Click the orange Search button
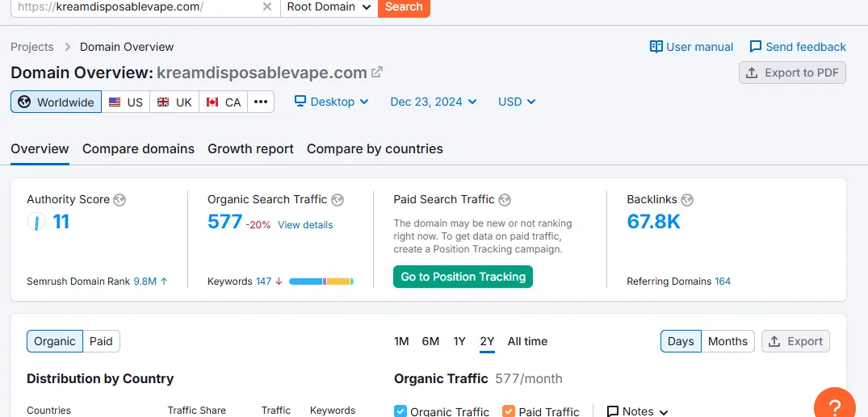Viewport: 868px width, 417px height. pyautogui.click(x=404, y=7)
